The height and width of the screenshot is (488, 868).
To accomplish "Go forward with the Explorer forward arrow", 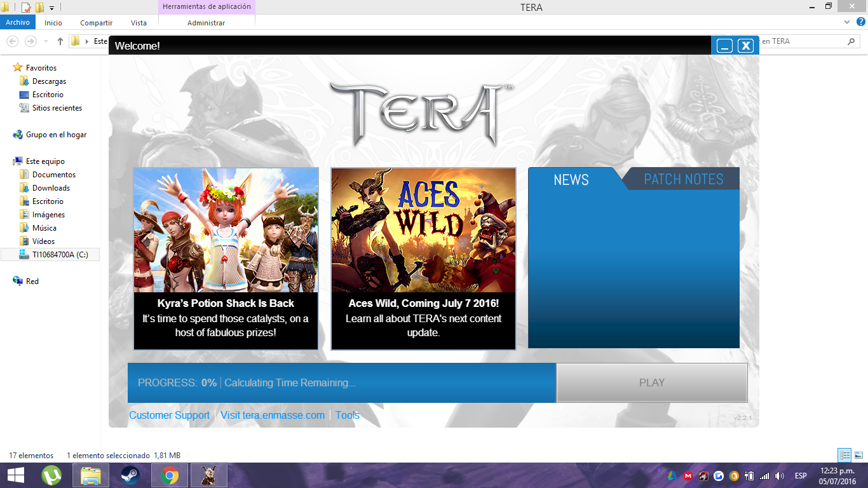I will (x=30, y=41).
